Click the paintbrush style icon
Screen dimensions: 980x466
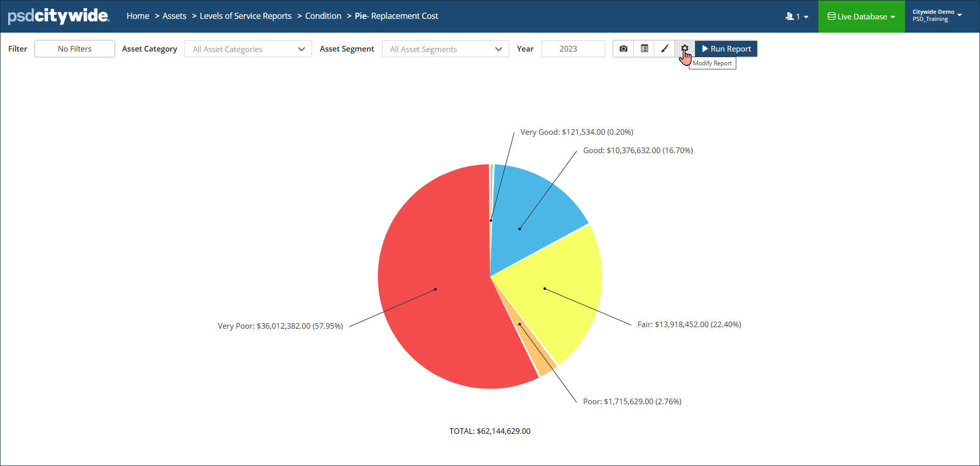(664, 48)
